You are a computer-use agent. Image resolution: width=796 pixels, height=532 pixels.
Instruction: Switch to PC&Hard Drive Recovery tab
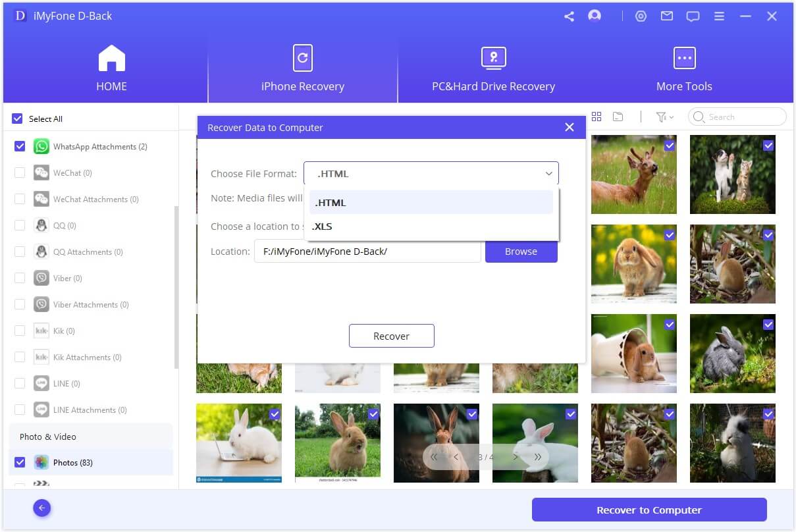click(493, 69)
